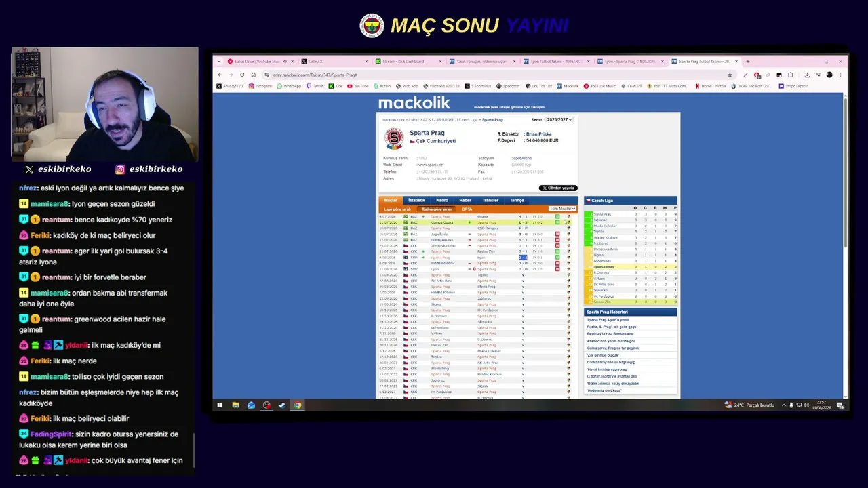Open File Explorer from the taskbar

[235, 405]
